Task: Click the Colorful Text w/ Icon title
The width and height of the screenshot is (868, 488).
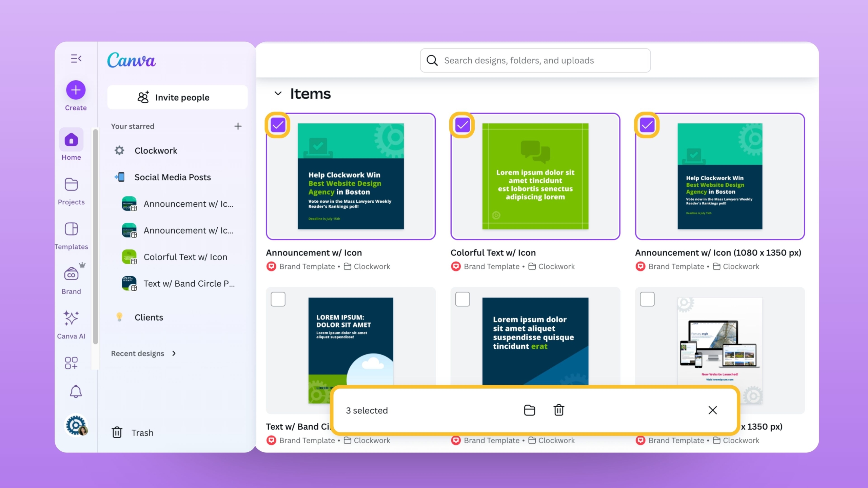Action: tap(493, 252)
